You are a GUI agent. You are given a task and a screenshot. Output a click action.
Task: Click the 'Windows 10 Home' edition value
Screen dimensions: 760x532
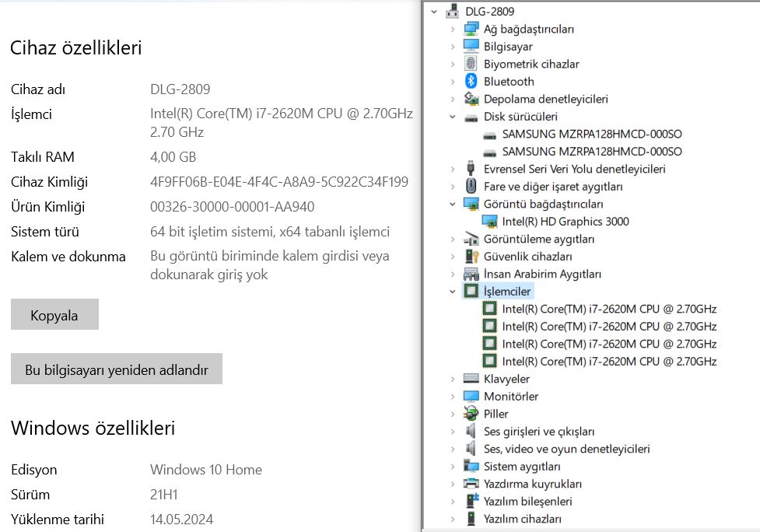(x=206, y=470)
